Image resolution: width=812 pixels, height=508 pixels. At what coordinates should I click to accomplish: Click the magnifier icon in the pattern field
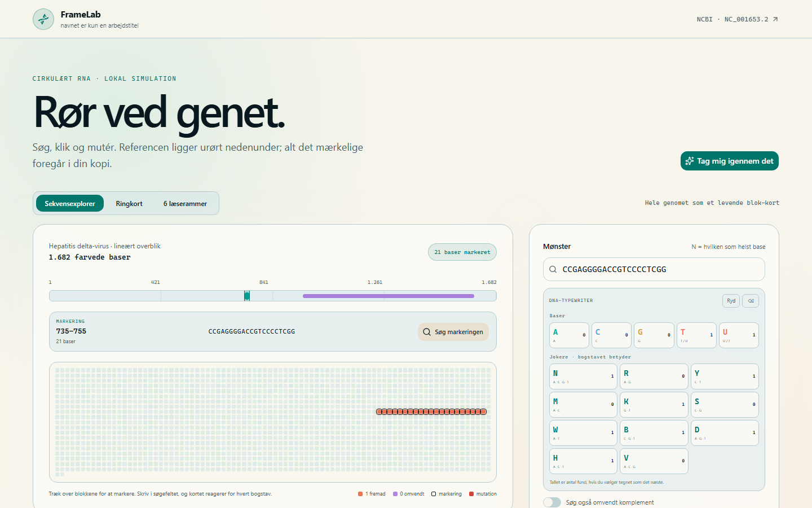coord(553,269)
